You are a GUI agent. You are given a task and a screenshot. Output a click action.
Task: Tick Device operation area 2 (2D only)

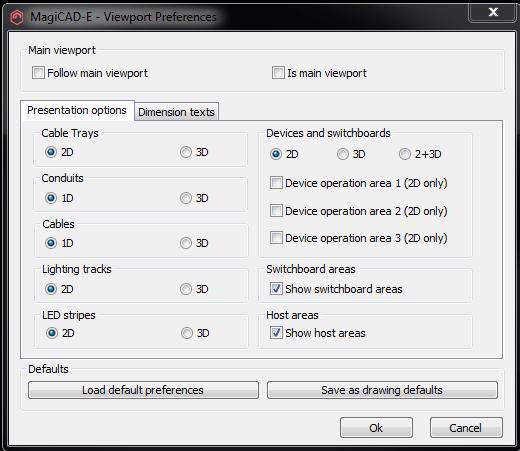(276, 211)
